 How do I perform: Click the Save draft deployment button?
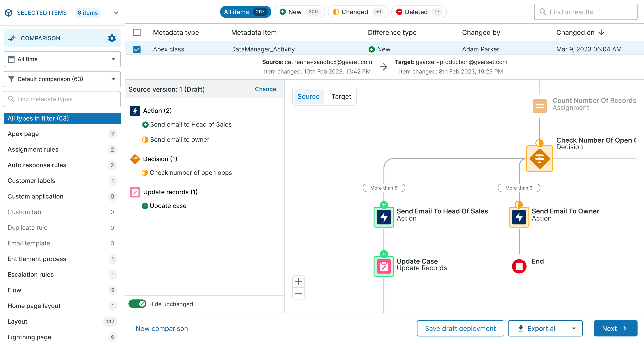[x=460, y=328]
